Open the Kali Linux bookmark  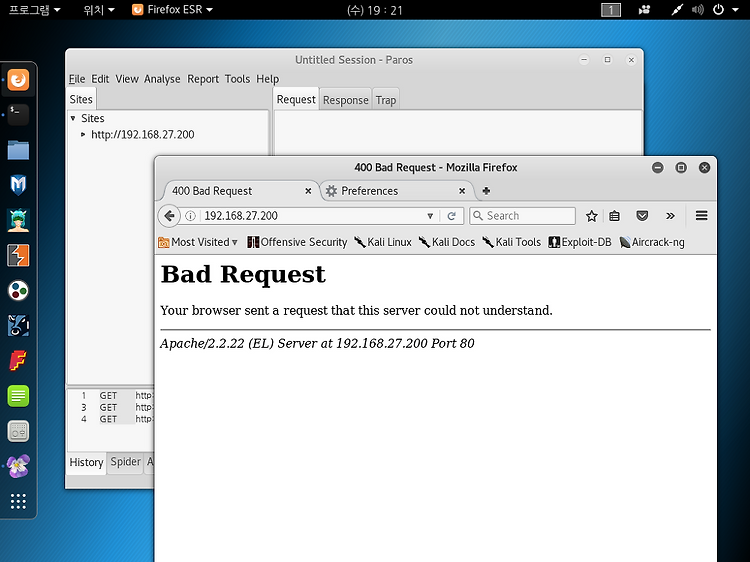[x=383, y=242]
